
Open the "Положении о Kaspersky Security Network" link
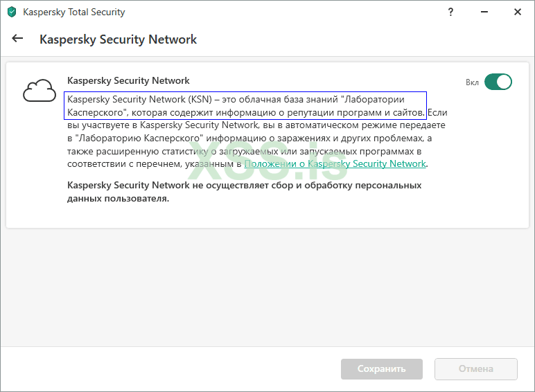click(335, 164)
